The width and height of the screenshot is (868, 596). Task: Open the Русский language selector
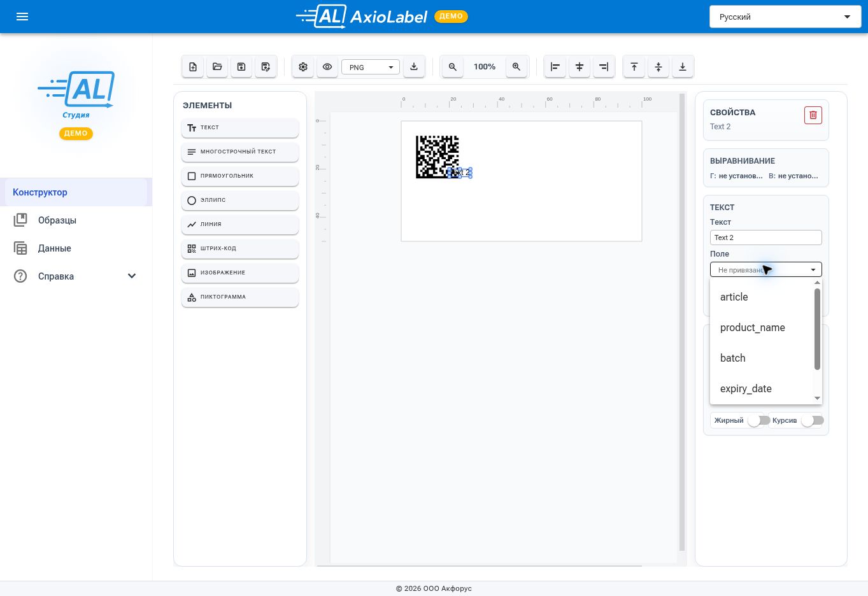pyautogui.click(x=785, y=17)
